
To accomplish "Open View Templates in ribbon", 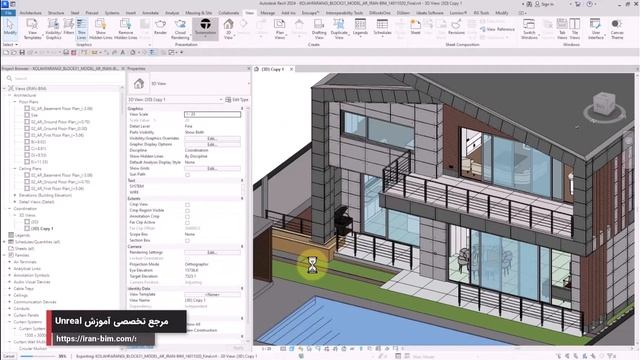I will 32,29.
